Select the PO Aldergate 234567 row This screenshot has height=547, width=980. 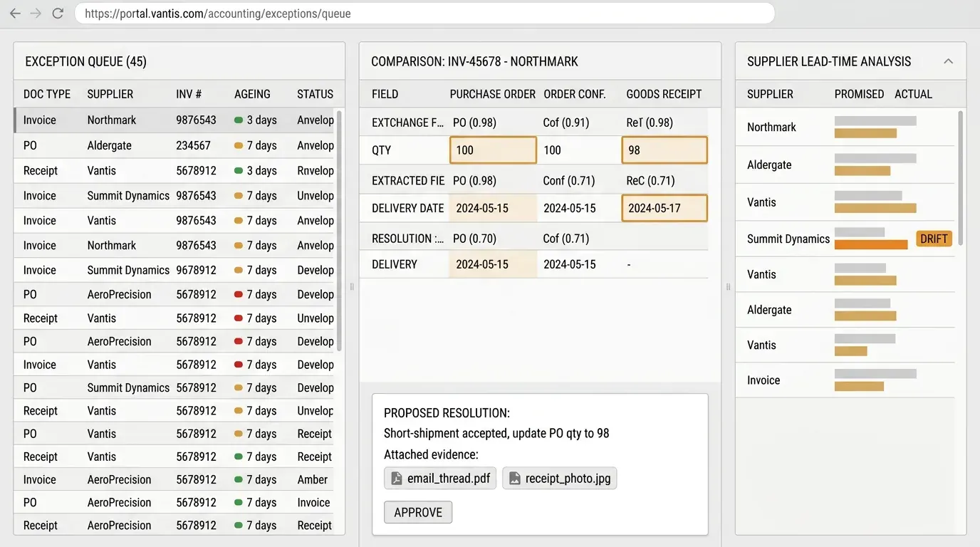point(175,145)
